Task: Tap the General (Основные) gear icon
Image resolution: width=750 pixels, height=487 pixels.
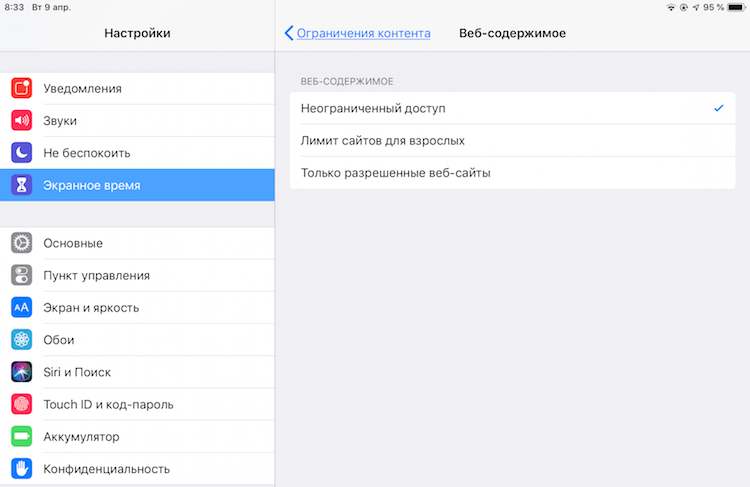Action: click(x=22, y=243)
